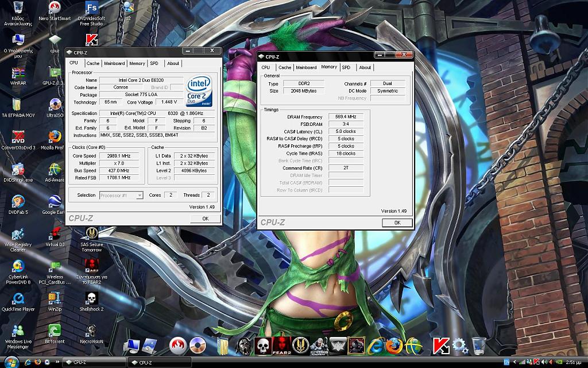Select CyberLink PowerDVD 8 desktop icon
Screen dimensions: 588x368
click(18, 272)
